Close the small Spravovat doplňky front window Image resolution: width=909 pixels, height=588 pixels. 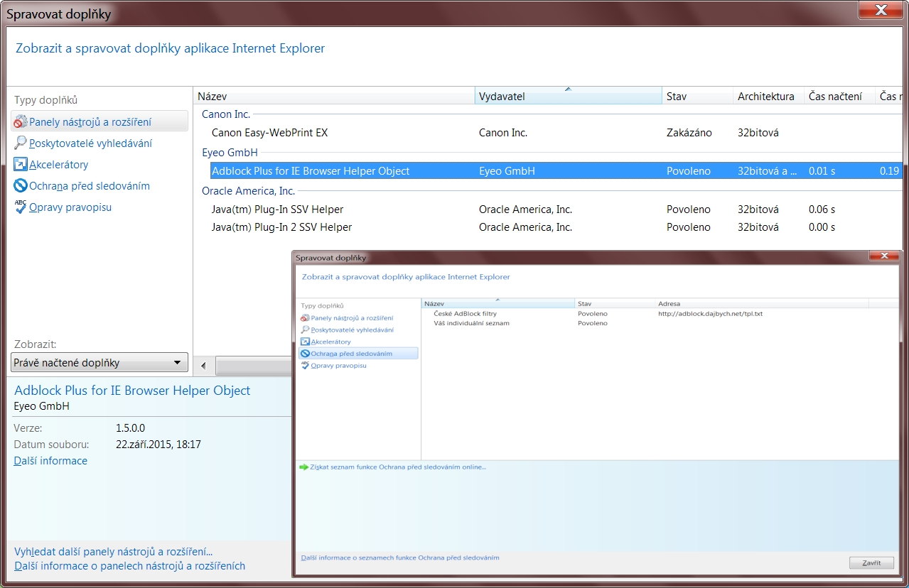(884, 256)
